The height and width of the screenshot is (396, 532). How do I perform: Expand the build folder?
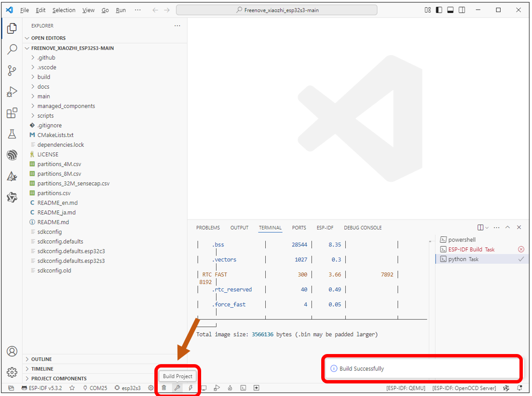coord(105,77)
